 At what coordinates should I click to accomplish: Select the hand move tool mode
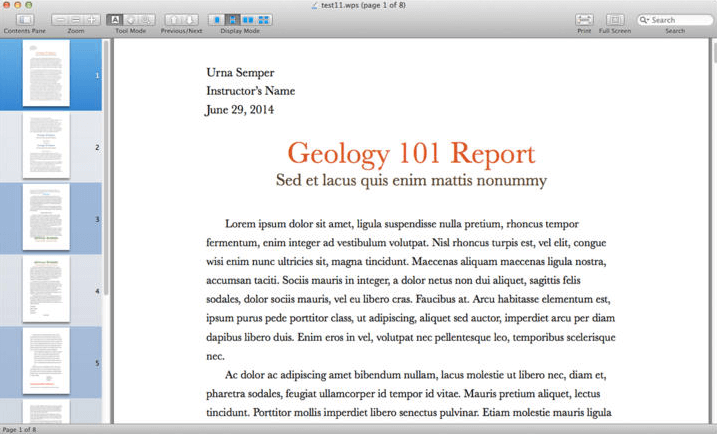[130, 20]
